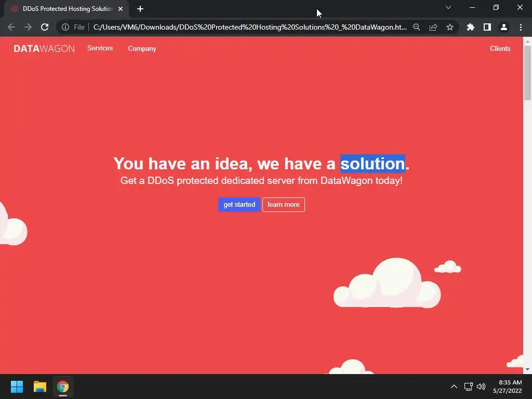Click the scrollbar up arrow
Screen dimensions: 532x399
click(527, 41)
